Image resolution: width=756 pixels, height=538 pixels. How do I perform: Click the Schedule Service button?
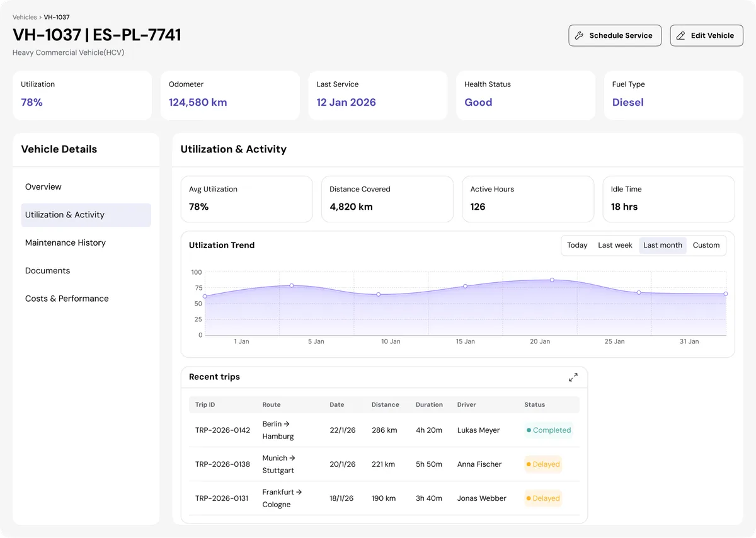click(x=614, y=36)
